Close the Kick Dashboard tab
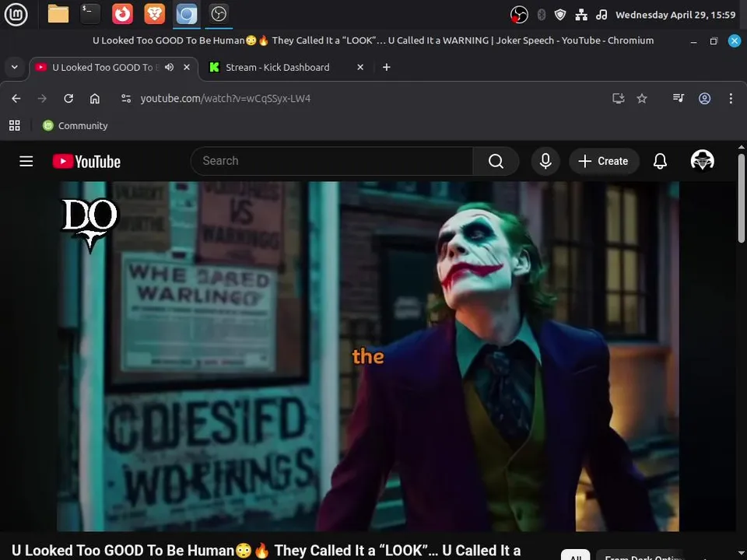The image size is (747, 560). pos(360,67)
